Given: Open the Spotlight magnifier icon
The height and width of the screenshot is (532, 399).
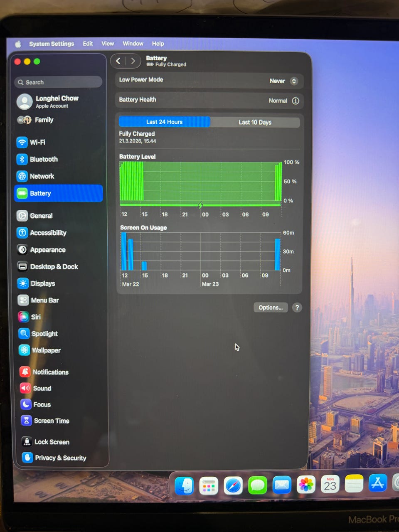Looking at the screenshot, I should 24,333.
